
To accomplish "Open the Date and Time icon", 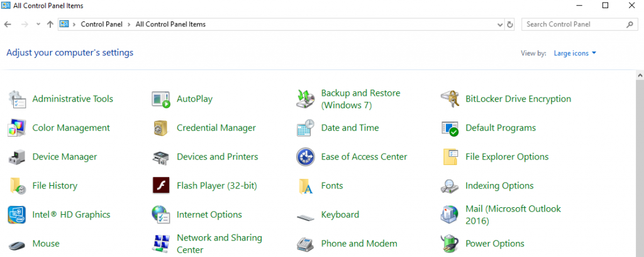I will click(305, 128).
